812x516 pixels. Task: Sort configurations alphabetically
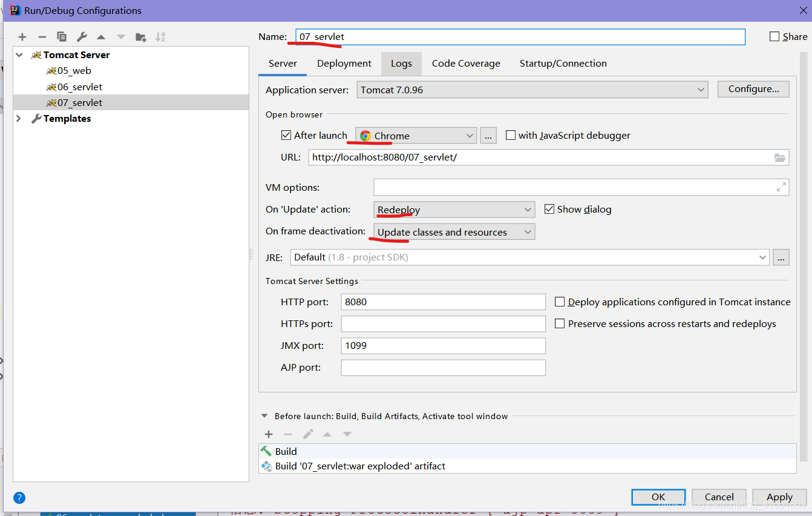(160, 36)
